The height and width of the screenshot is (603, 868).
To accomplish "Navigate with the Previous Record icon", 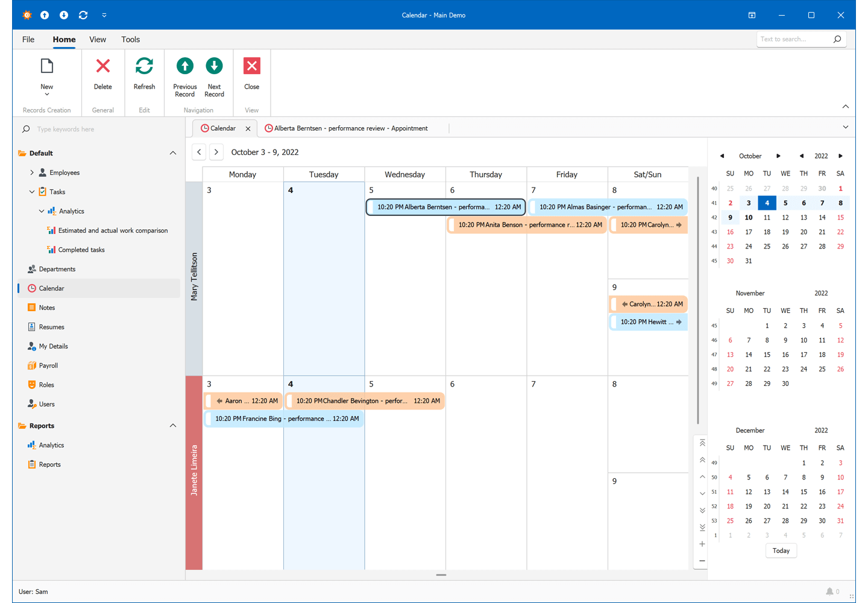I will tap(184, 66).
